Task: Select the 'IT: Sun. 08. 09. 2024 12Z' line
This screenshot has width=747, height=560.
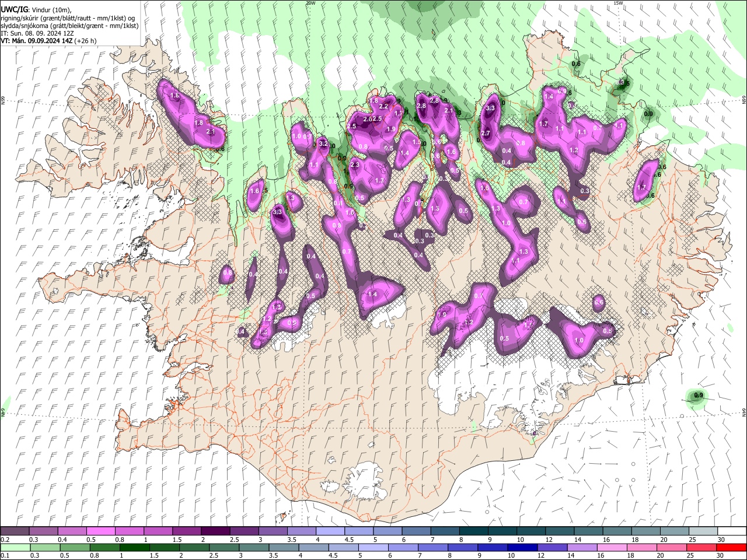Action: (x=37, y=33)
